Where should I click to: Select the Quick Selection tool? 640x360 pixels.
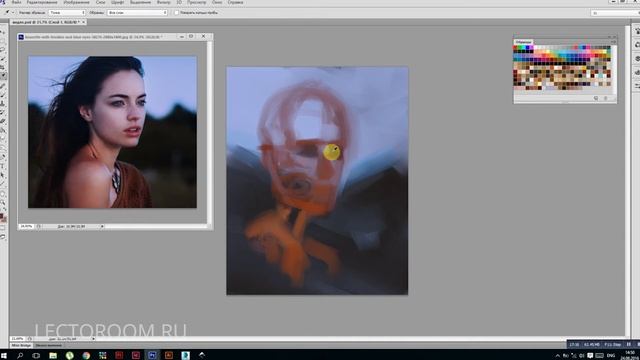tap(3, 59)
